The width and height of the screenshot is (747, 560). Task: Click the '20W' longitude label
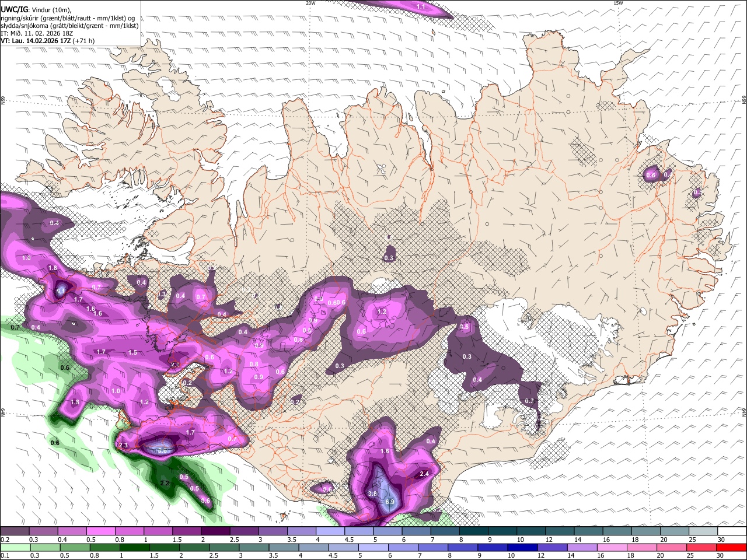coord(310,3)
